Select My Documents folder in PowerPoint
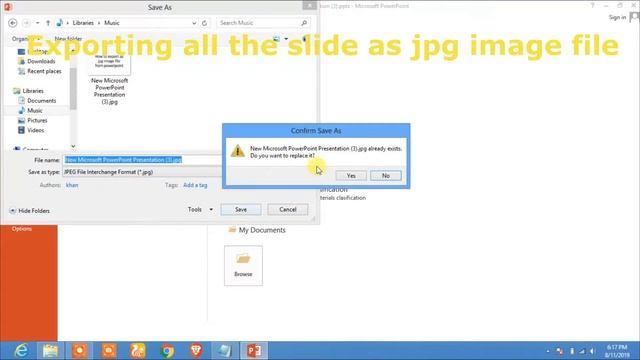Image resolution: width=640 pixels, height=360 pixels. 257,230
